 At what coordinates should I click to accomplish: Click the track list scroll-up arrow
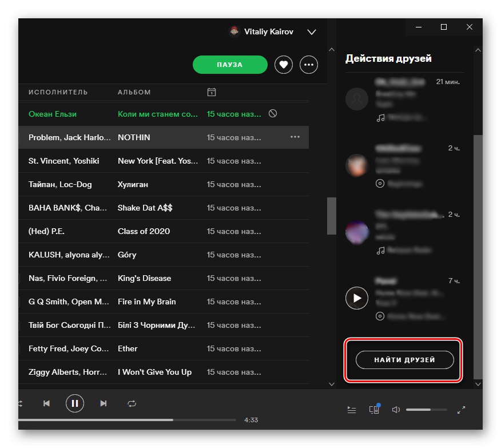click(x=332, y=50)
